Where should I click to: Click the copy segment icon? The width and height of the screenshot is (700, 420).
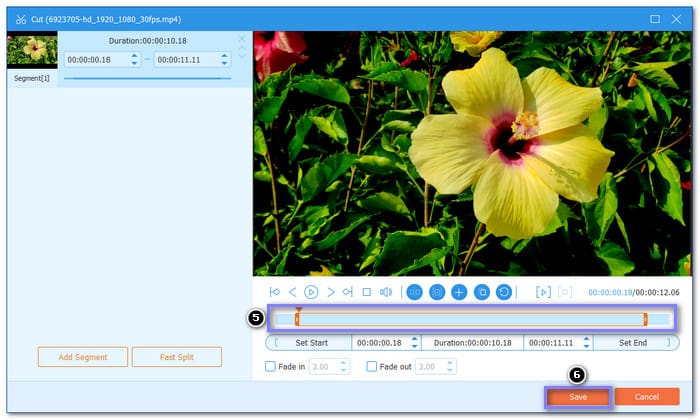481,292
